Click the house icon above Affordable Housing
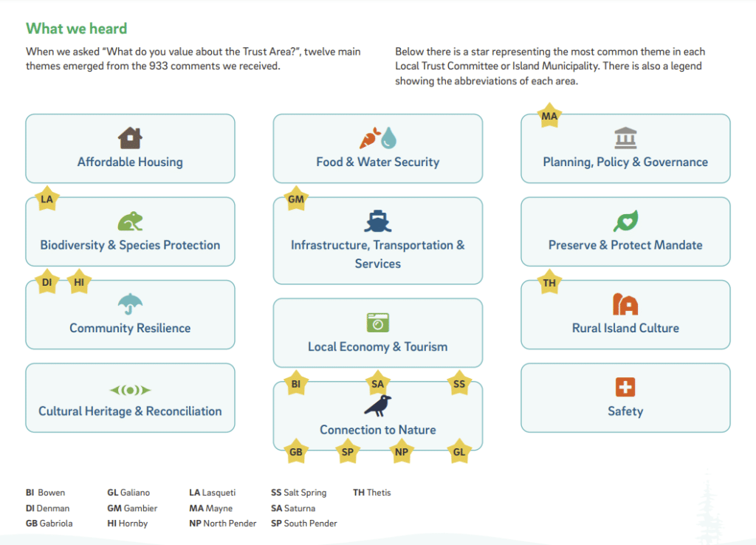The width and height of the screenshot is (756, 545). pyautogui.click(x=130, y=138)
